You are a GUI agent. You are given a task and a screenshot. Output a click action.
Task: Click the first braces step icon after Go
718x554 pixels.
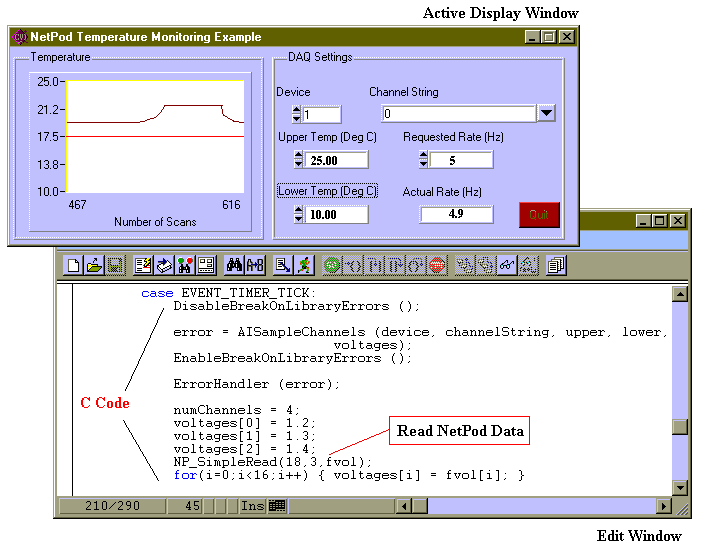[353, 265]
